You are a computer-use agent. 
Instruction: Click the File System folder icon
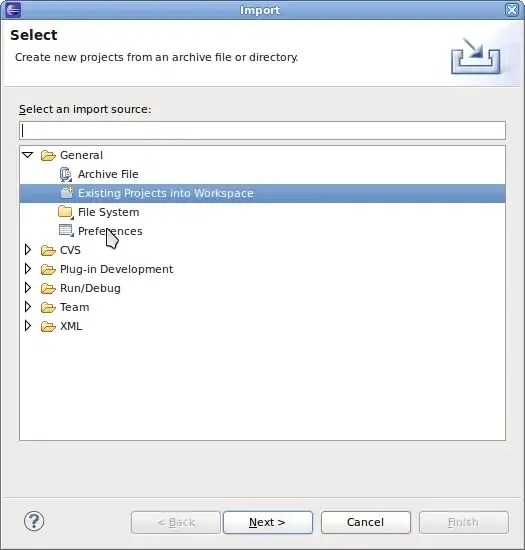[x=66, y=212]
